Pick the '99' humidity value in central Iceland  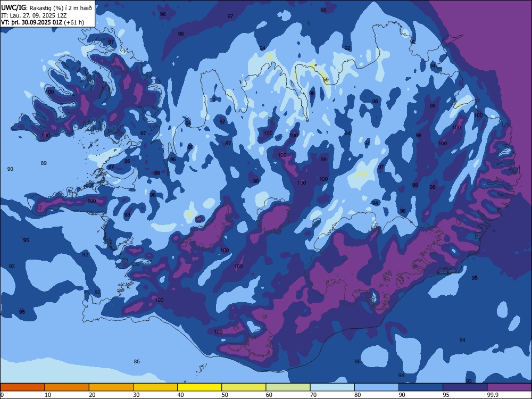click(323, 160)
